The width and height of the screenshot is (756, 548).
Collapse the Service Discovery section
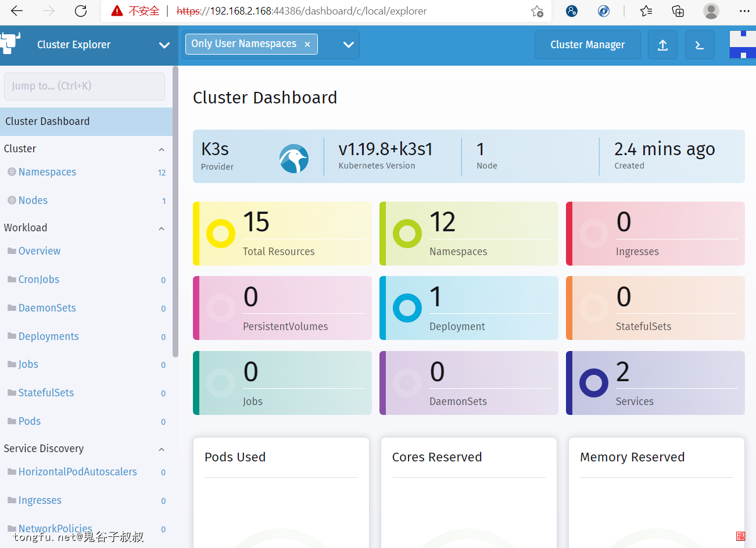(162, 449)
